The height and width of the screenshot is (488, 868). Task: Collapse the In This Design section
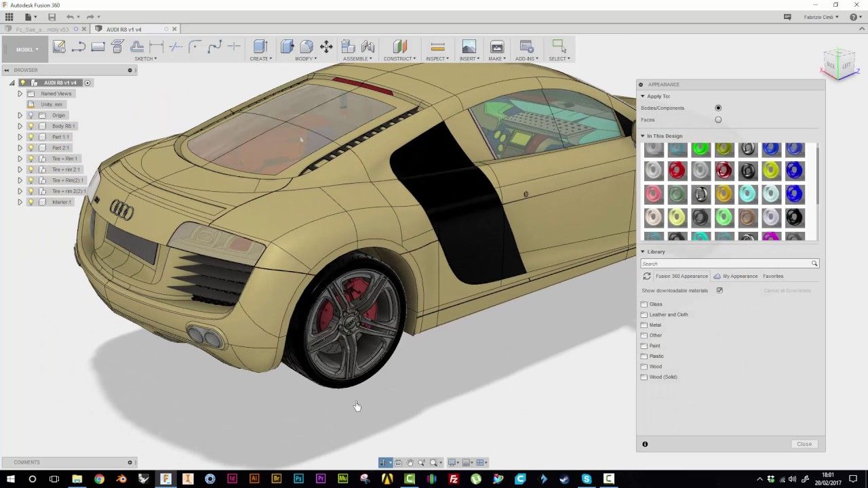[642, 136]
